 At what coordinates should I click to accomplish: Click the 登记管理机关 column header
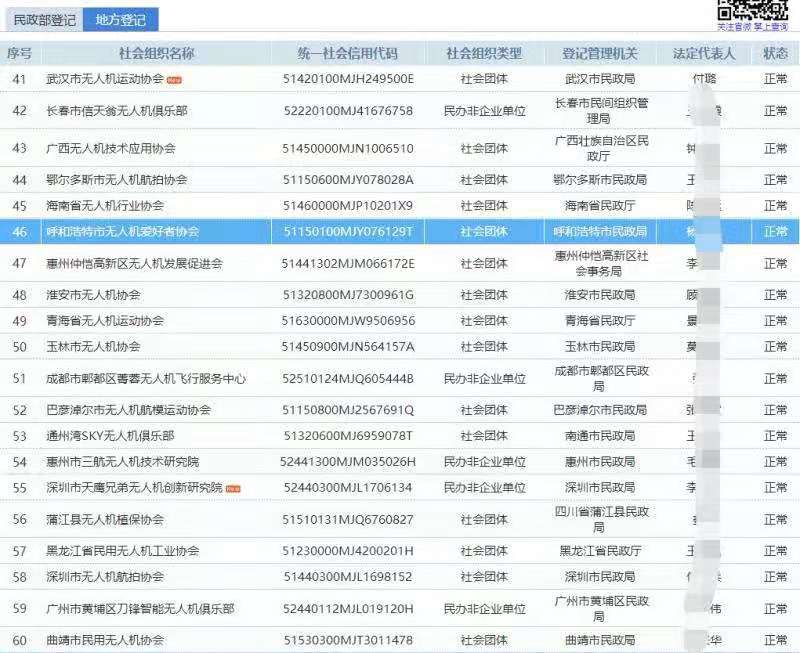tap(600, 53)
